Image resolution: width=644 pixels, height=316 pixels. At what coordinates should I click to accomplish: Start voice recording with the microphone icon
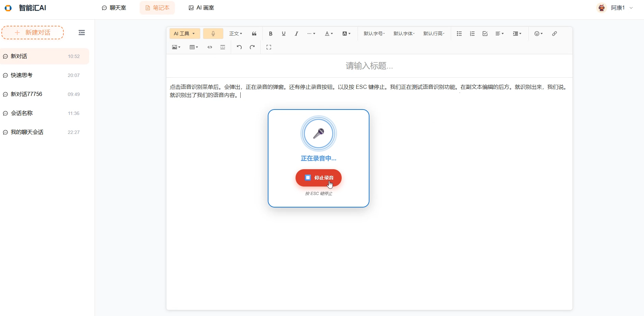(213, 34)
